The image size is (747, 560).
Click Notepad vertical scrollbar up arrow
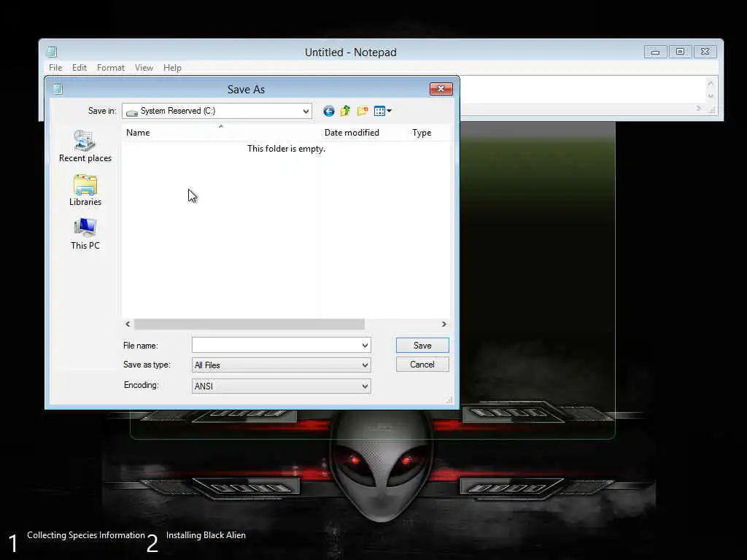pyautogui.click(x=711, y=84)
